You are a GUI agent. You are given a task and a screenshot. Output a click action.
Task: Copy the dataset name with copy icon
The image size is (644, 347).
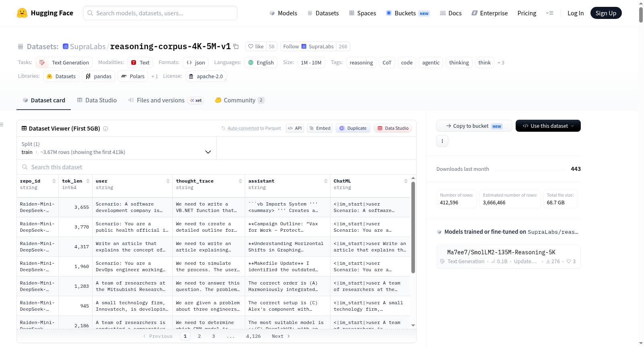[x=236, y=46]
